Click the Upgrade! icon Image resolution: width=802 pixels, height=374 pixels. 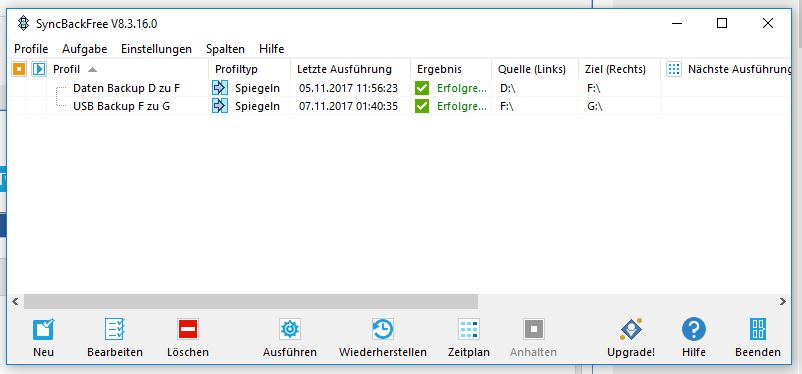click(631, 329)
